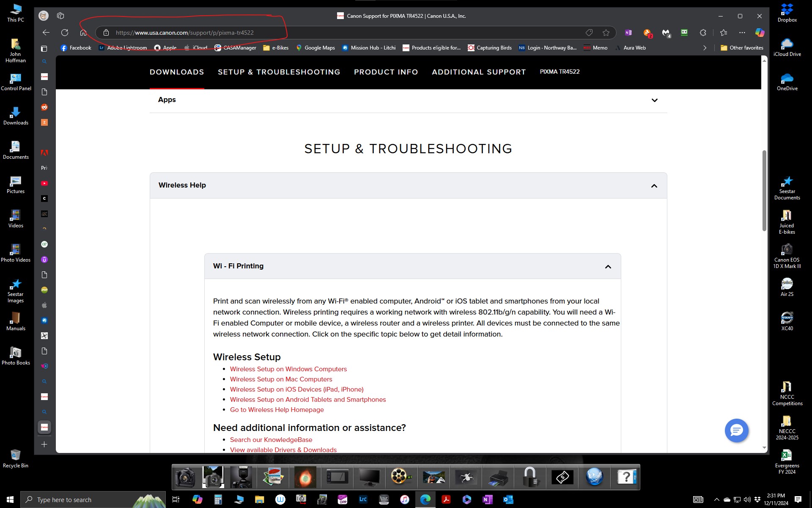812x508 pixels.
Task: Open Lightroom Classic from the taskbar
Action: click(363, 500)
